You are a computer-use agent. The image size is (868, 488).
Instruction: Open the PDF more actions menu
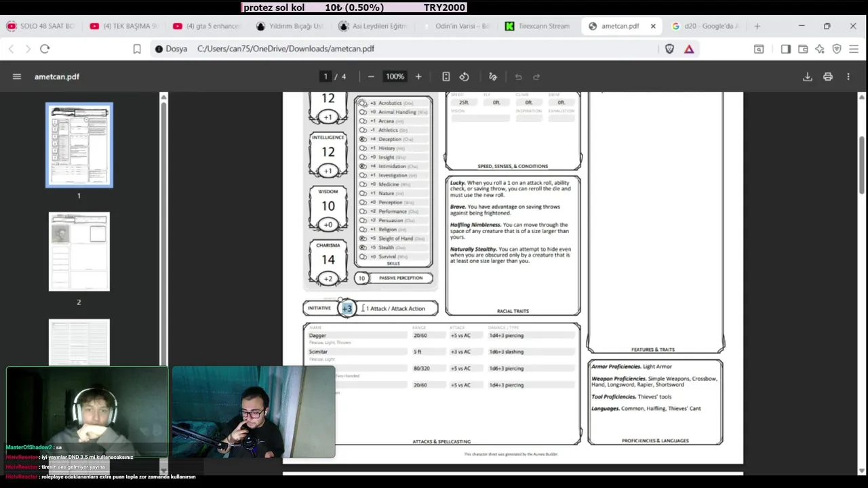point(848,77)
